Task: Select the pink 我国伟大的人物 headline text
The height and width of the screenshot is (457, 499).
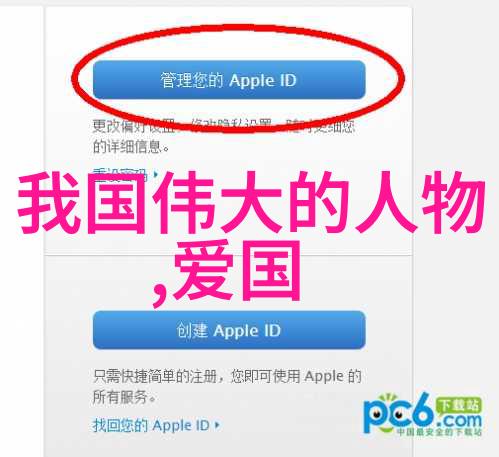Action: coord(251,202)
